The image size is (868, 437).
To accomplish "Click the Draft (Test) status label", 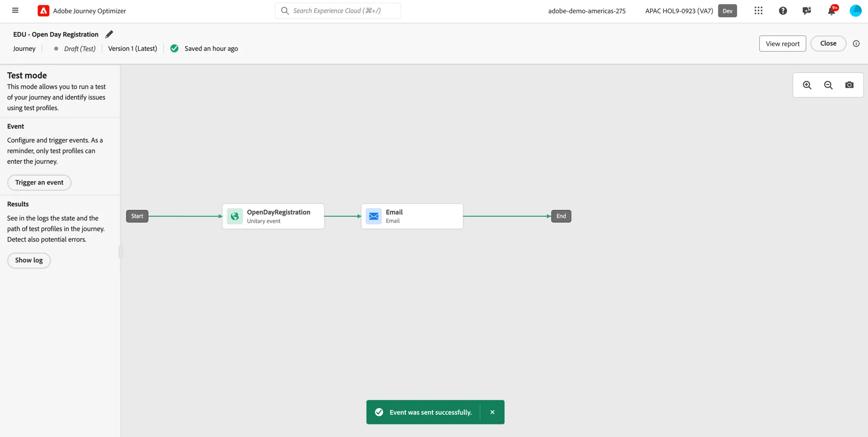I will click(x=80, y=48).
